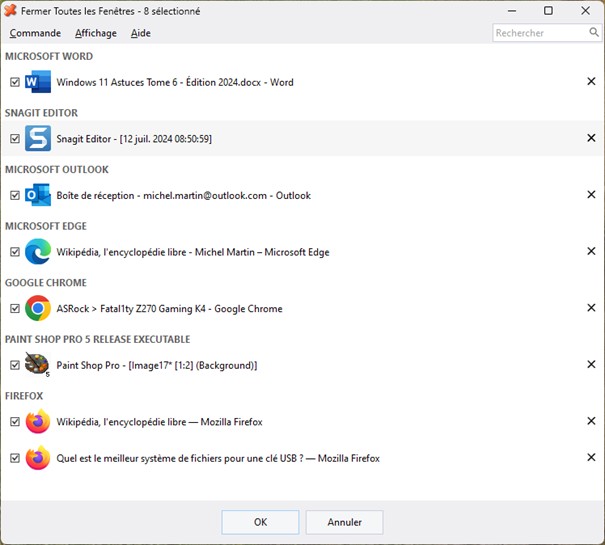Open the Commande menu
The height and width of the screenshot is (545, 605).
pyautogui.click(x=35, y=33)
